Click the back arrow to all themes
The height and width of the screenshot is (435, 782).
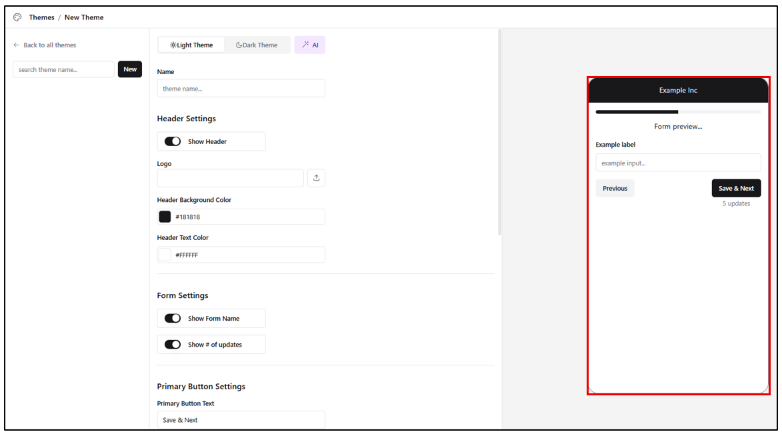pyautogui.click(x=16, y=45)
